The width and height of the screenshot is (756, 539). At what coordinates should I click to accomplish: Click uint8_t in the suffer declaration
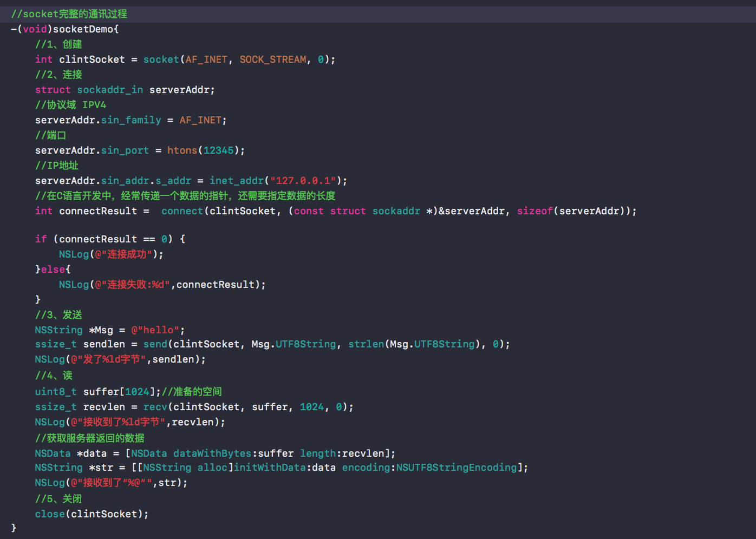tap(56, 392)
